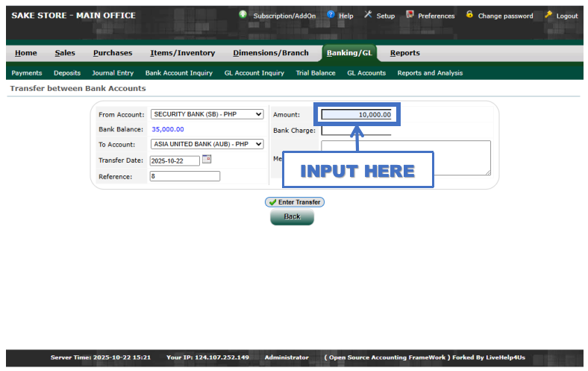Open the Banking/GL tab
588x371 pixels.
pos(349,53)
